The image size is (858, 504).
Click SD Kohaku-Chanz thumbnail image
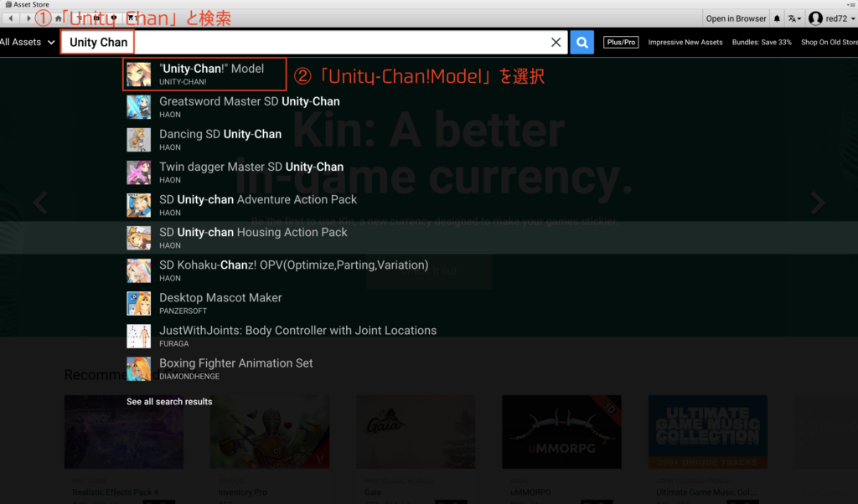coord(139,271)
